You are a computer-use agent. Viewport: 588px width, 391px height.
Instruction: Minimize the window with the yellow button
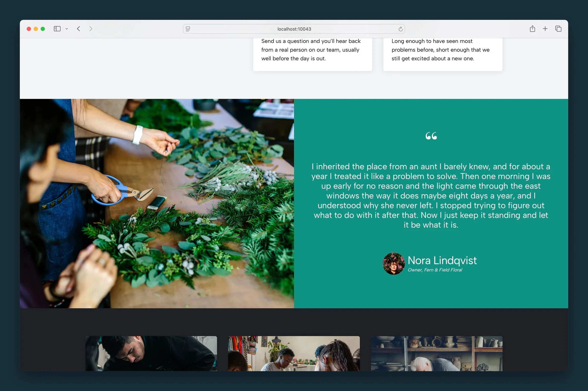tap(36, 29)
